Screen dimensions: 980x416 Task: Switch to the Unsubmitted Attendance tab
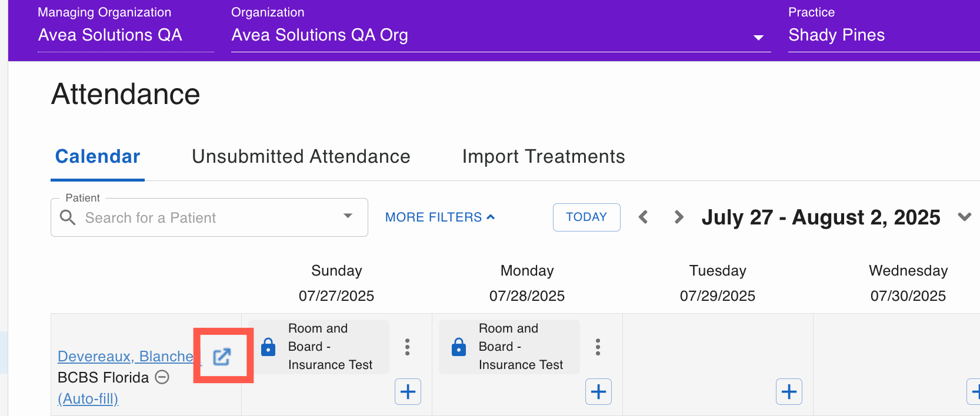[301, 156]
